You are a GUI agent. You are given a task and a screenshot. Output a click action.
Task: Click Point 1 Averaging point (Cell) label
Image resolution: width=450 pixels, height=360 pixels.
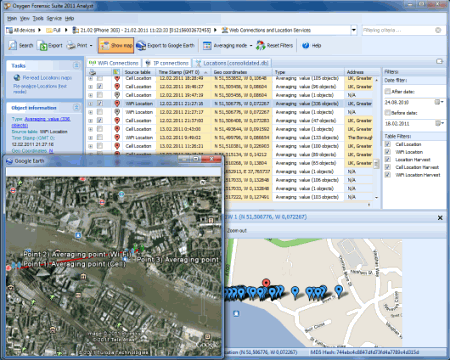point(75,264)
